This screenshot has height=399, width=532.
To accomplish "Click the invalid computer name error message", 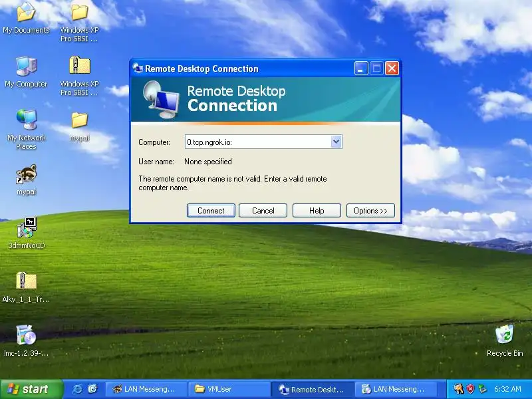I will point(232,184).
